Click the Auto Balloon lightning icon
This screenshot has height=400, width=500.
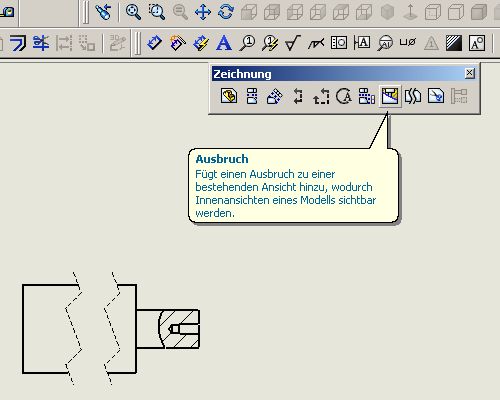(270, 43)
